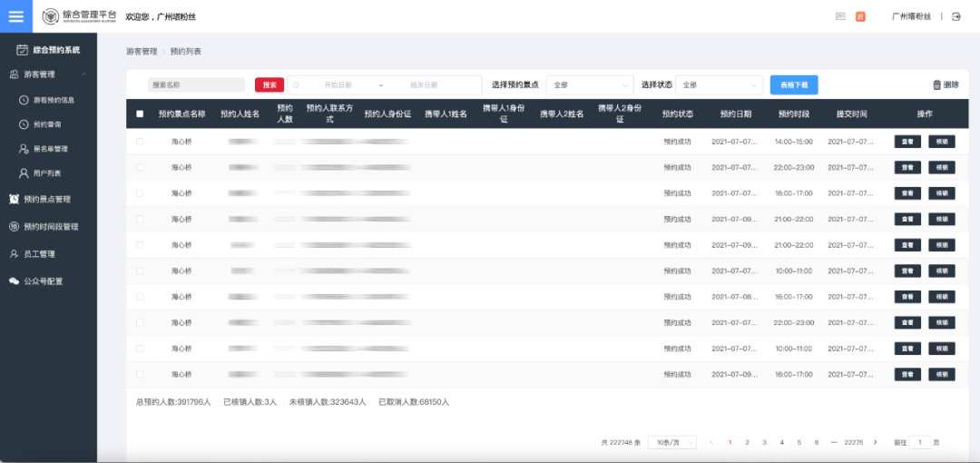Click the orange square icon in the top bar
This screenshot has width=980, height=463.
tap(860, 17)
